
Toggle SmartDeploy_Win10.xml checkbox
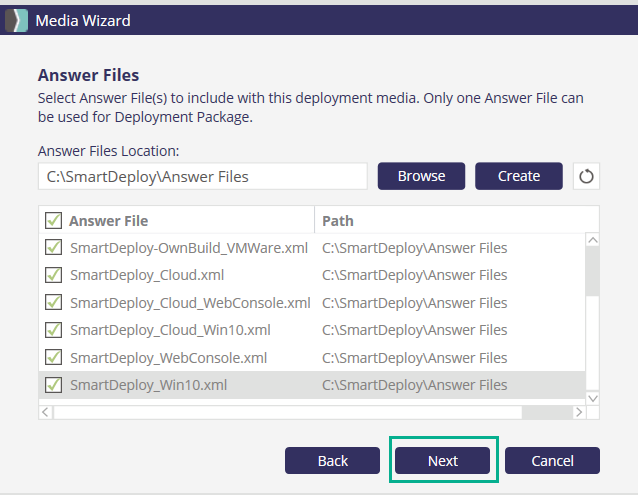point(53,385)
